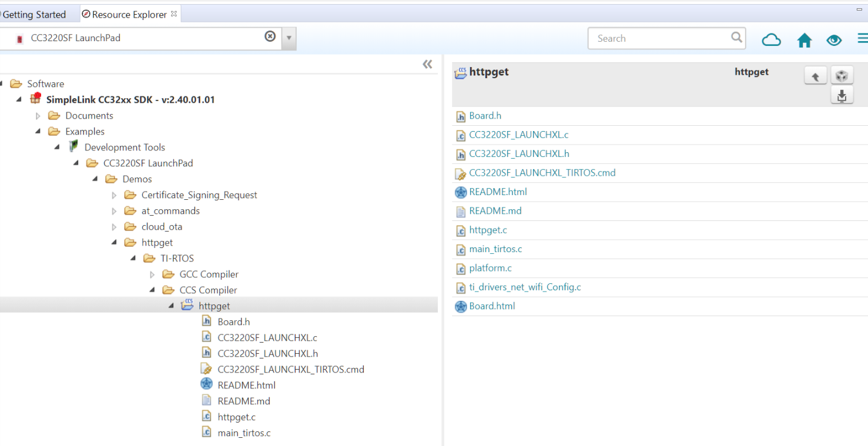Screen dimensions: 868x446
Task: Switch to the Getting Started tab
Action: (x=34, y=14)
